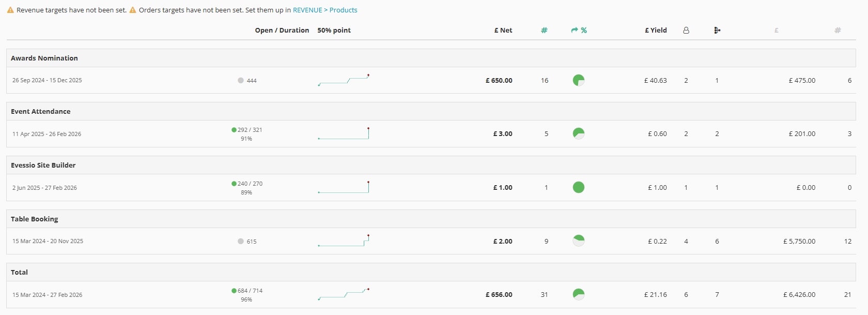Viewport: 868px width, 315px height.
Task: Click the Awards Nomination sparkline chart
Action: 344,80
